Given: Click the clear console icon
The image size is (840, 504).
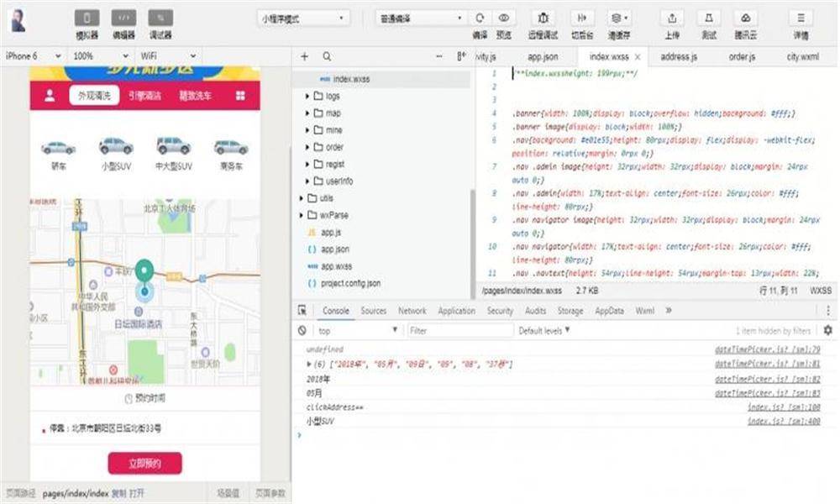Looking at the screenshot, I should pyautogui.click(x=302, y=331).
